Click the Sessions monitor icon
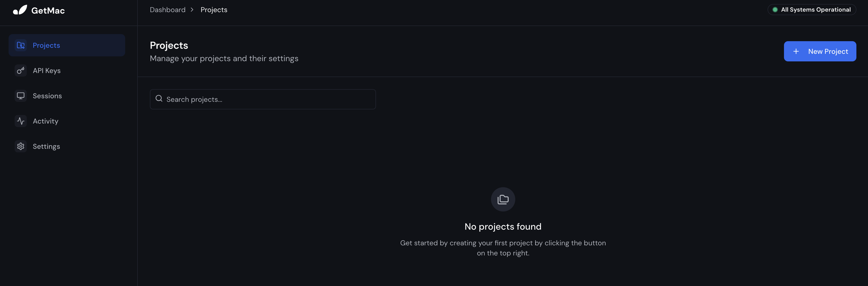Image resolution: width=868 pixels, height=286 pixels. (x=20, y=96)
